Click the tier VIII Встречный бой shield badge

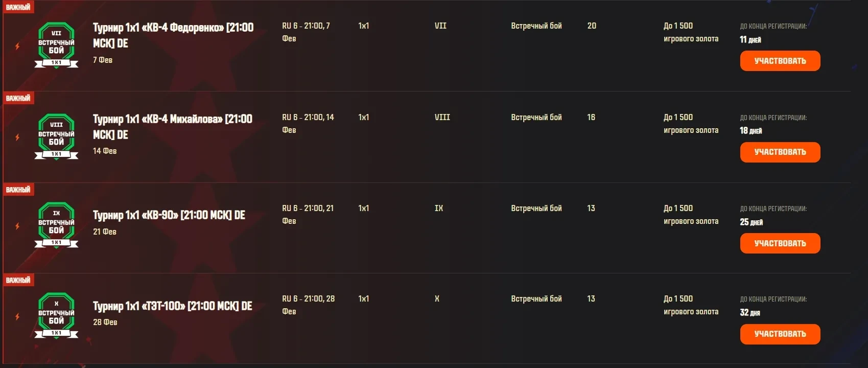point(56,137)
